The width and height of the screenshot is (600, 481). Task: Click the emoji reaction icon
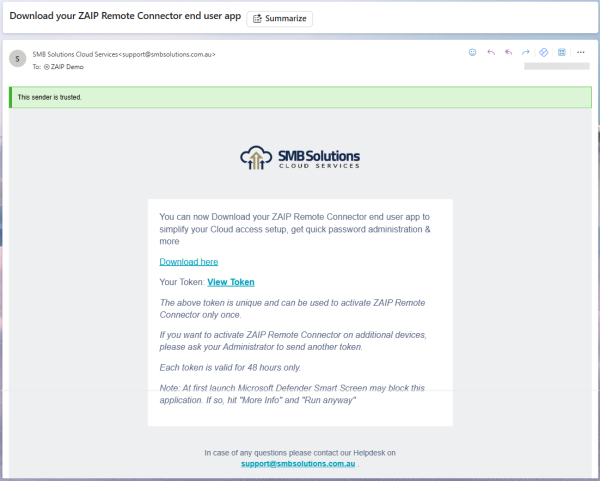[473, 52]
